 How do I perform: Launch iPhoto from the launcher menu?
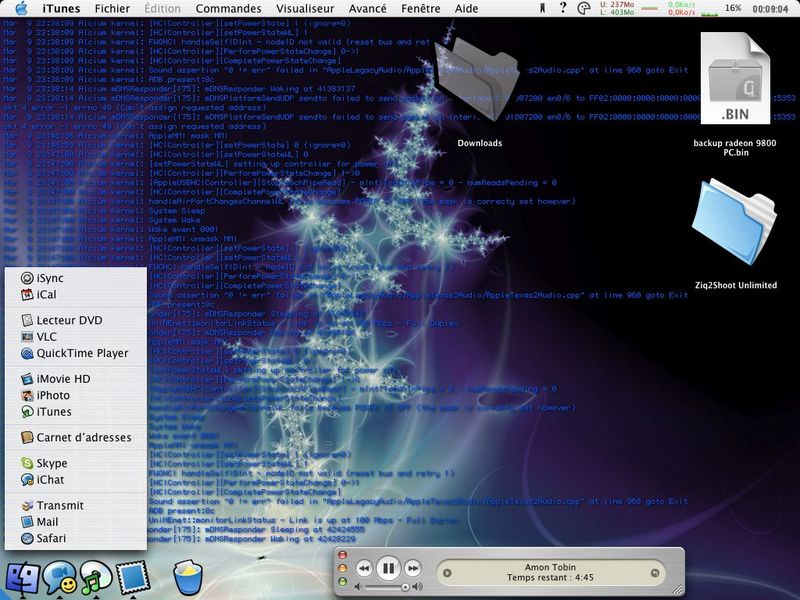click(x=76, y=395)
